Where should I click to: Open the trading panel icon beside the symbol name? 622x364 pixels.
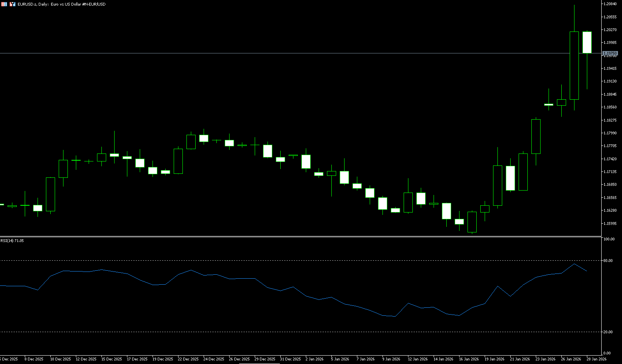(x=12, y=4)
